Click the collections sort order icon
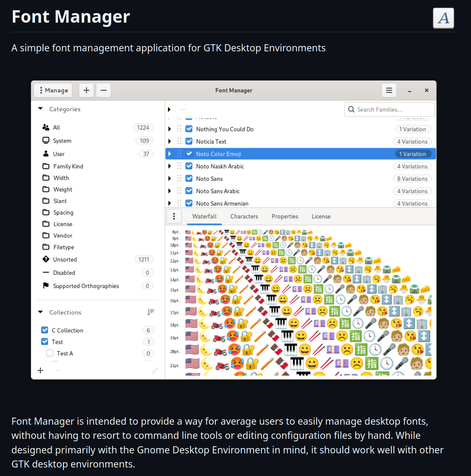Image resolution: width=471 pixels, height=476 pixels. click(151, 312)
